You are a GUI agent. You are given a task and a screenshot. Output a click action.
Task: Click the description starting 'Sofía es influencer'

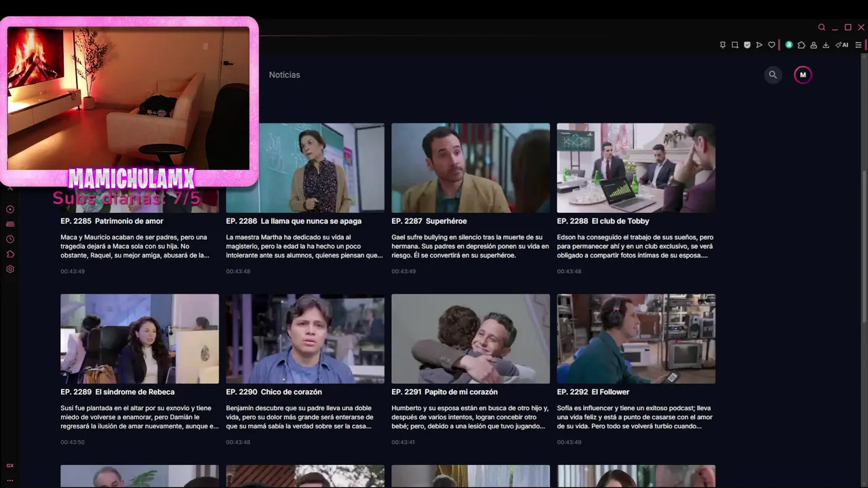pos(635,417)
